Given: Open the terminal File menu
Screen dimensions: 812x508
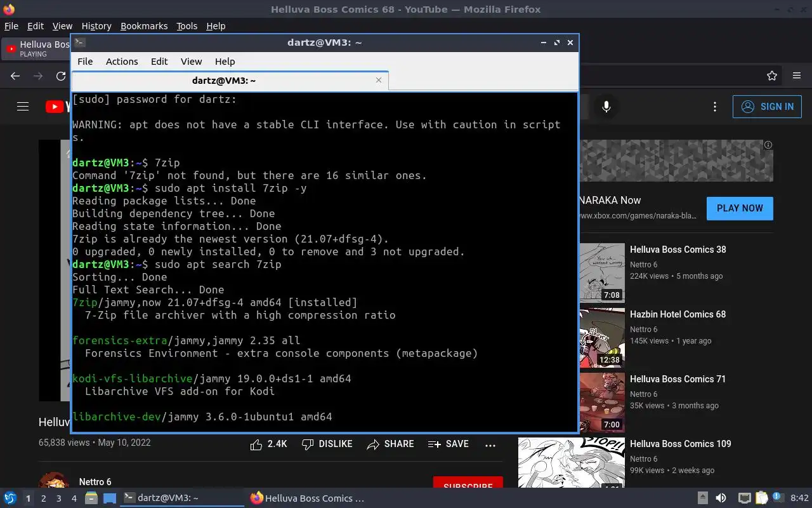Looking at the screenshot, I should pyautogui.click(x=85, y=62).
